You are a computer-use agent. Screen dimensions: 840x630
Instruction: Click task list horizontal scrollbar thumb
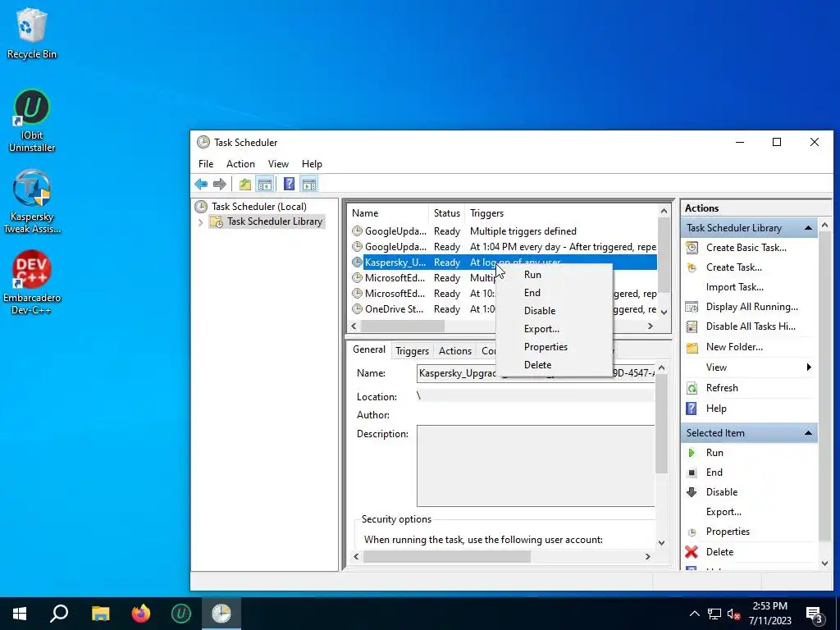402,326
